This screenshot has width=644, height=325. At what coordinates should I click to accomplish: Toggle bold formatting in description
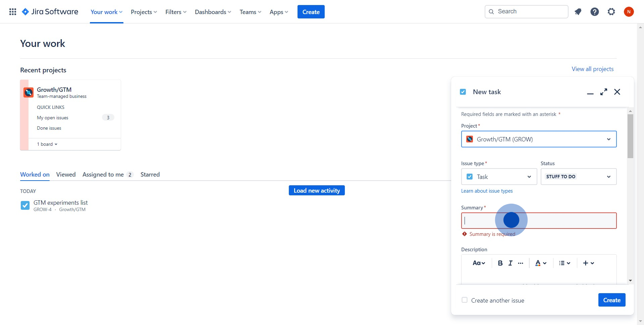point(500,263)
